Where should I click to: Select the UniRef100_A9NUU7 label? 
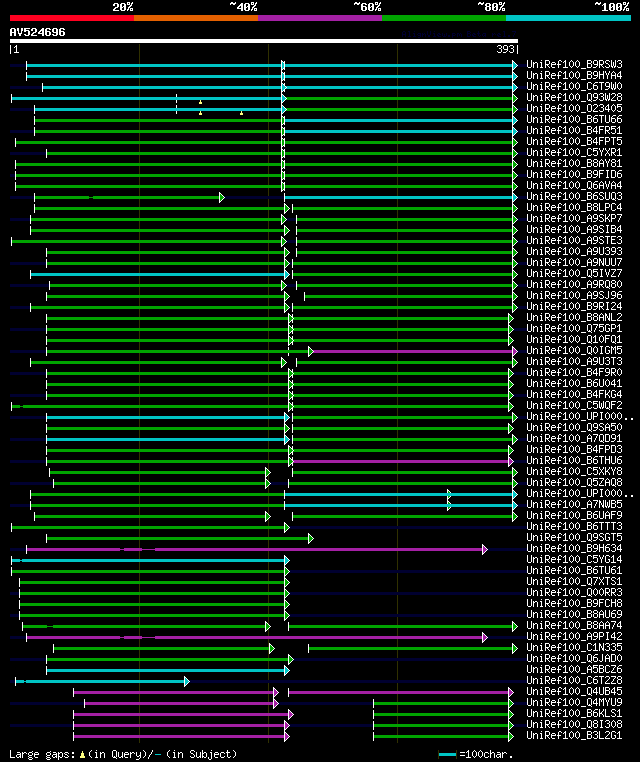point(574,262)
